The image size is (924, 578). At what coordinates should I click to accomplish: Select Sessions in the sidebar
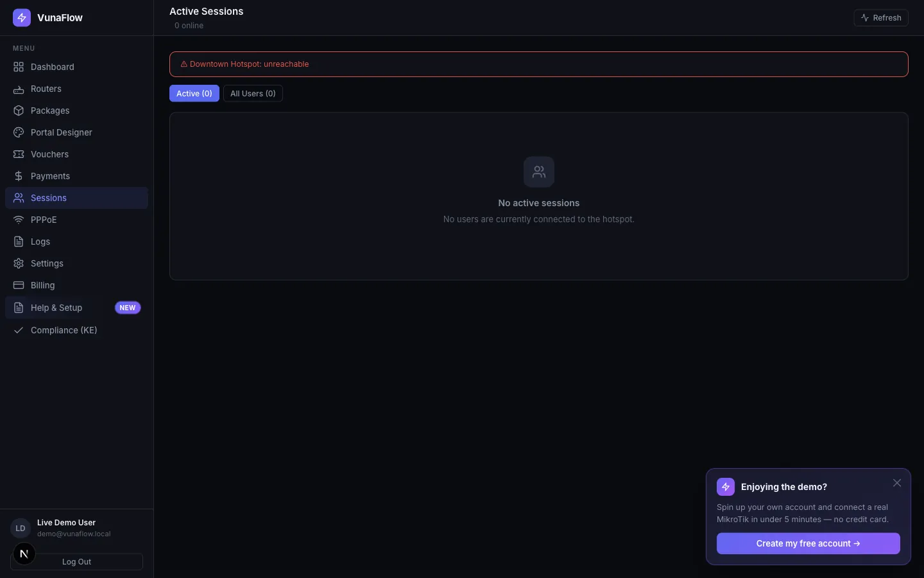click(76, 198)
